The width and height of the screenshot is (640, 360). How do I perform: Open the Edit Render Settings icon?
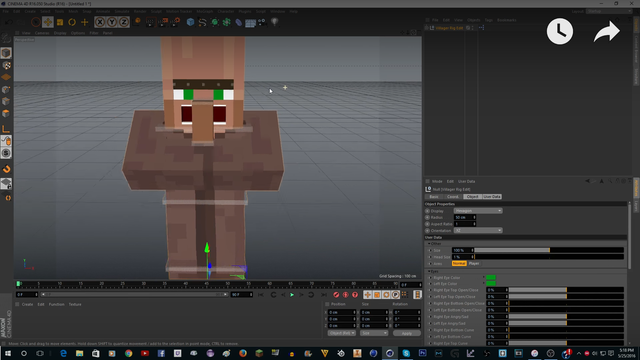[x=176, y=22]
